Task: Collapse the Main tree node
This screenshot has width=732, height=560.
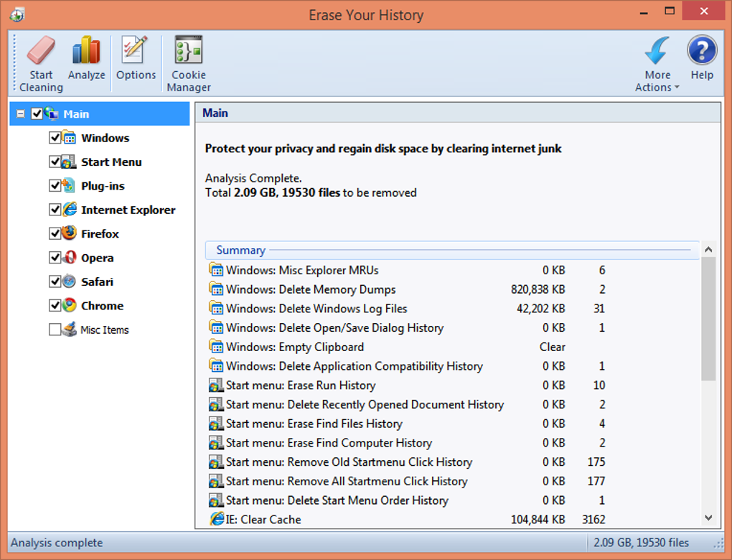Action: click(x=21, y=113)
